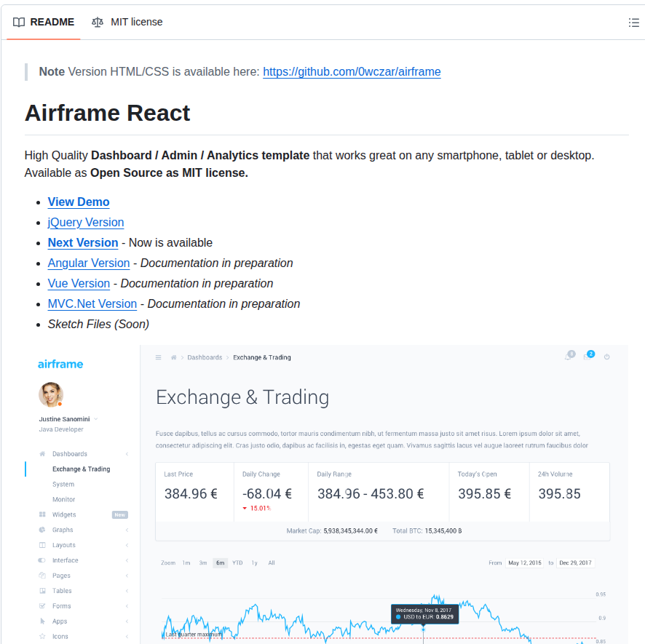Image resolution: width=645 pixels, height=644 pixels.
Task: Click the Dashboards home icon in the sidebar
Action: tap(41, 454)
